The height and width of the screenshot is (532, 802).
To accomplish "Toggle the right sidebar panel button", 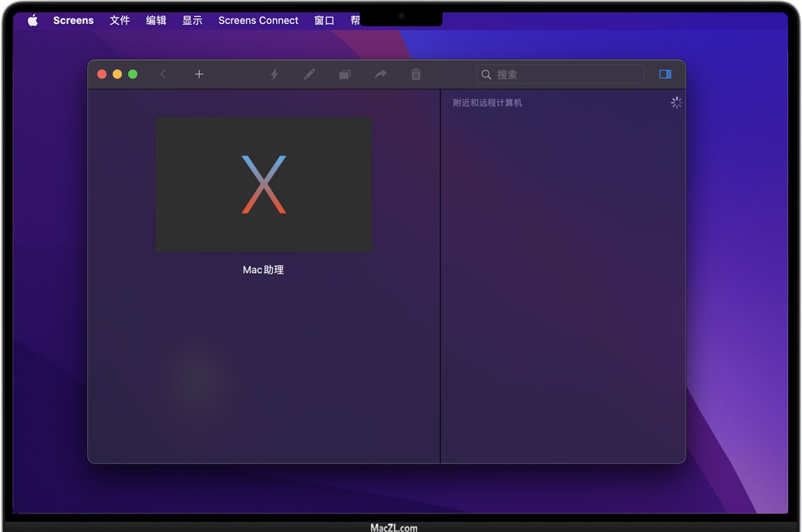I will (665, 74).
